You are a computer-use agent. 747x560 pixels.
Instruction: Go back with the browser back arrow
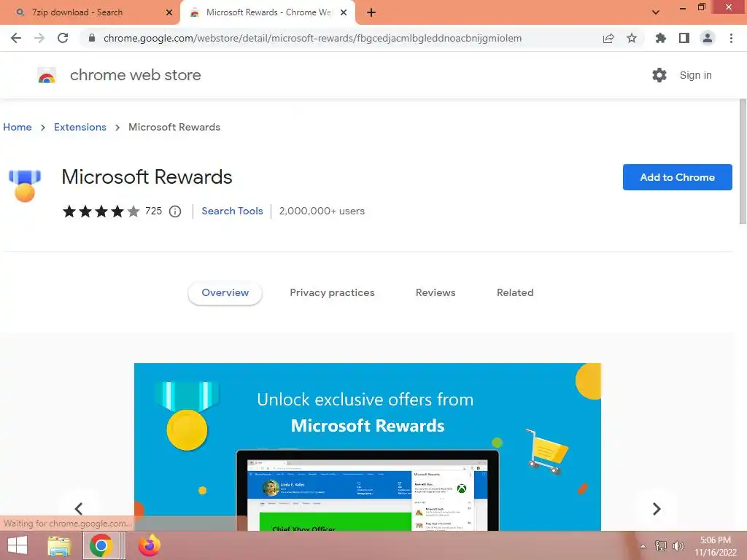16,38
